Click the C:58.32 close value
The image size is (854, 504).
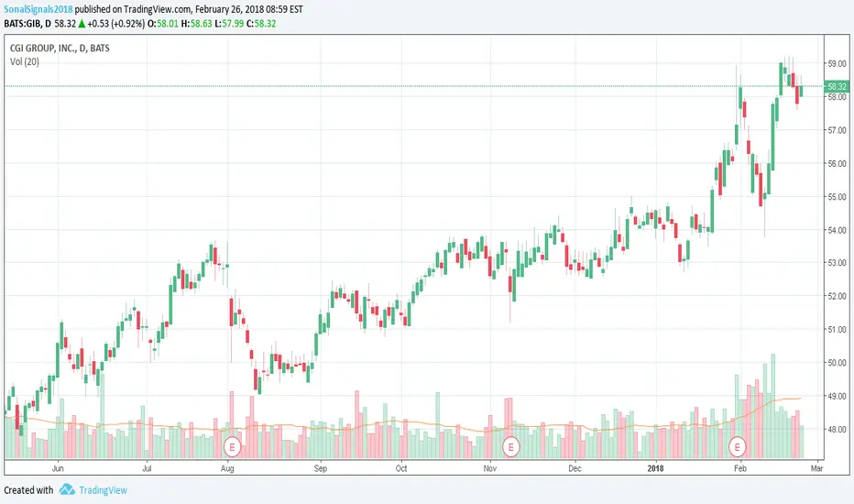(x=261, y=24)
